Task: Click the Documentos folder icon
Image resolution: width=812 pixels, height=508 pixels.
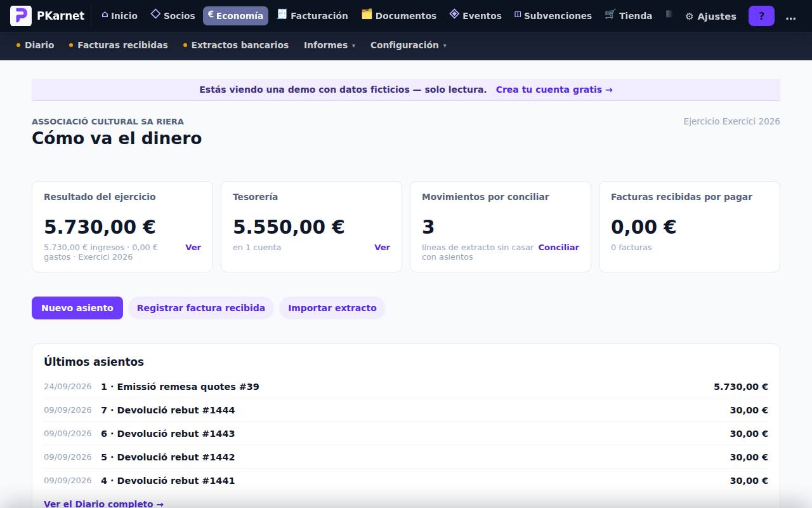Action: point(367,14)
